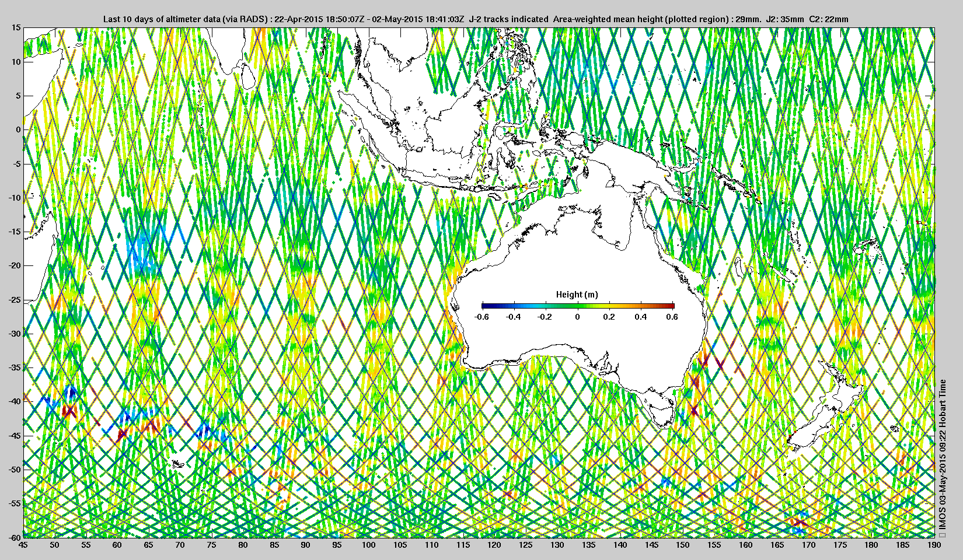
Task: Click longitude axis label 105
Action: coord(400,545)
